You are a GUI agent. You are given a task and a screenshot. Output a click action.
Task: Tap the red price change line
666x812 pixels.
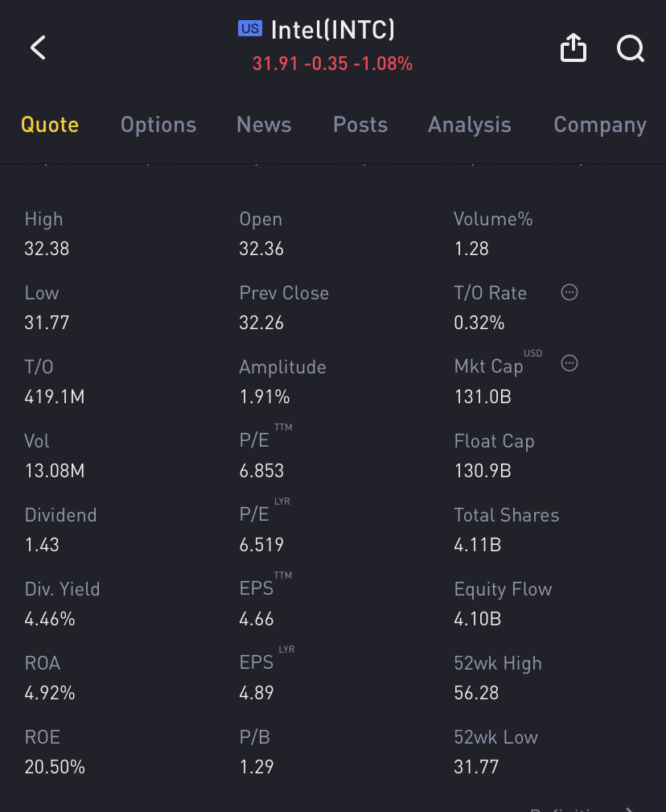coord(332,64)
